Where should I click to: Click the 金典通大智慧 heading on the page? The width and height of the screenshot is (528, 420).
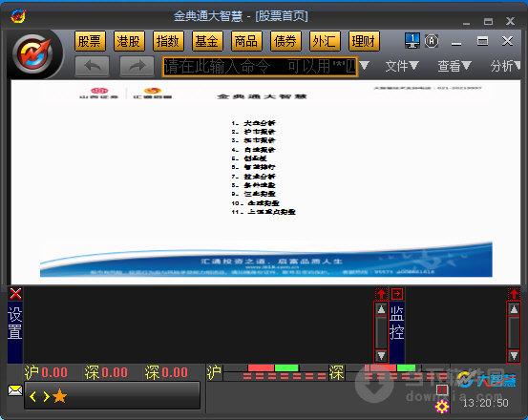pos(262,96)
